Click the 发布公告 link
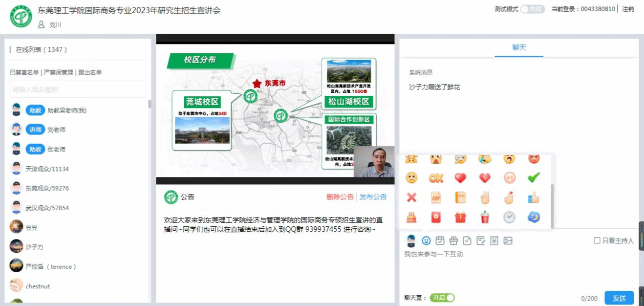The height and width of the screenshot is (306, 644). [x=373, y=197]
